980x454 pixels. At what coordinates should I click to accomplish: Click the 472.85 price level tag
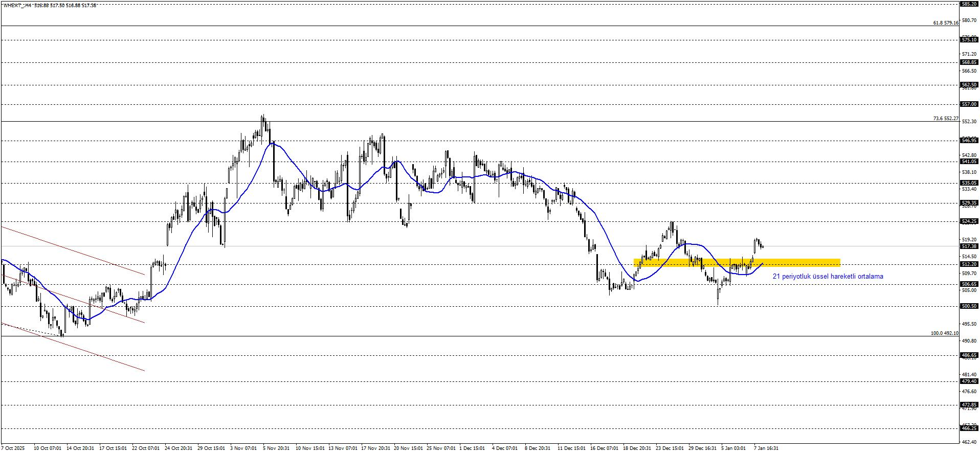tap(969, 405)
